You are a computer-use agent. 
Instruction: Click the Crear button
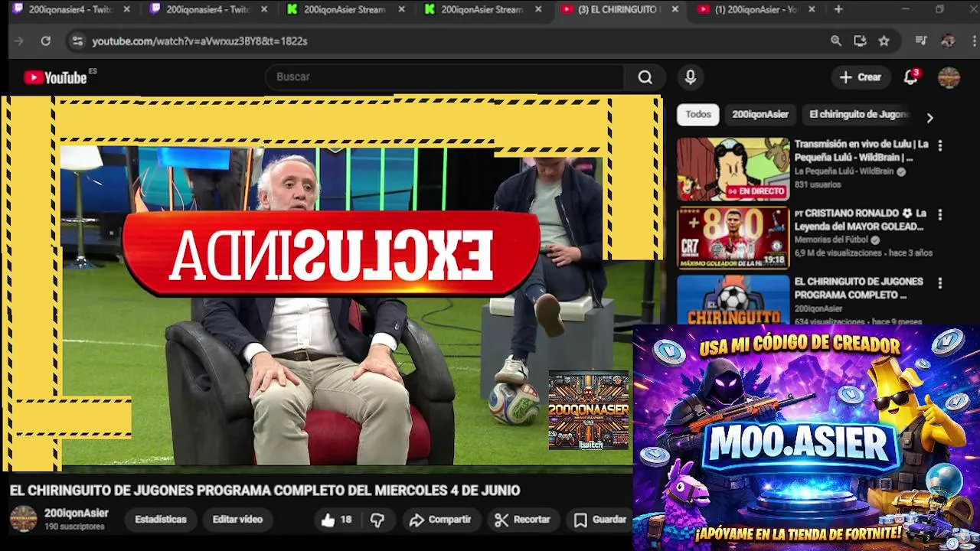[861, 77]
